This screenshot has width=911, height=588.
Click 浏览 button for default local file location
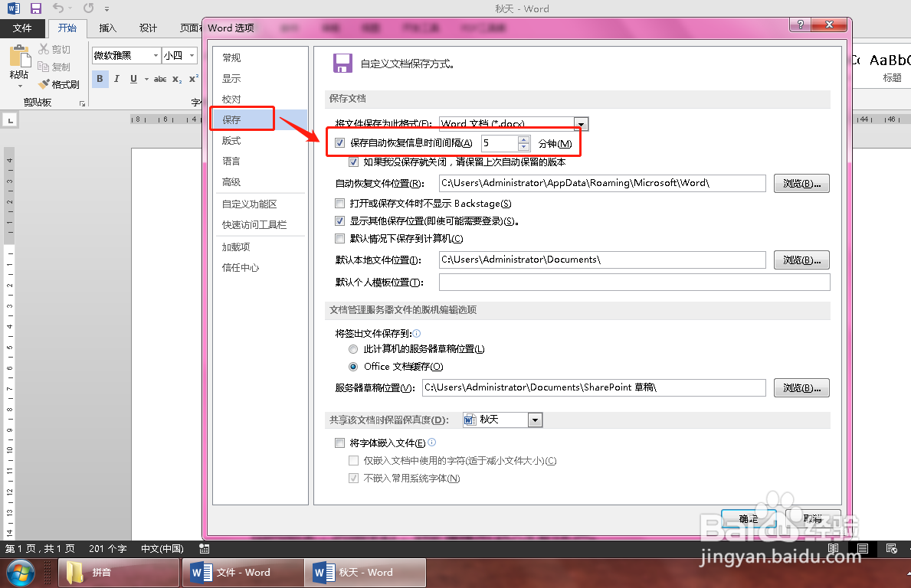pos(801,260)
